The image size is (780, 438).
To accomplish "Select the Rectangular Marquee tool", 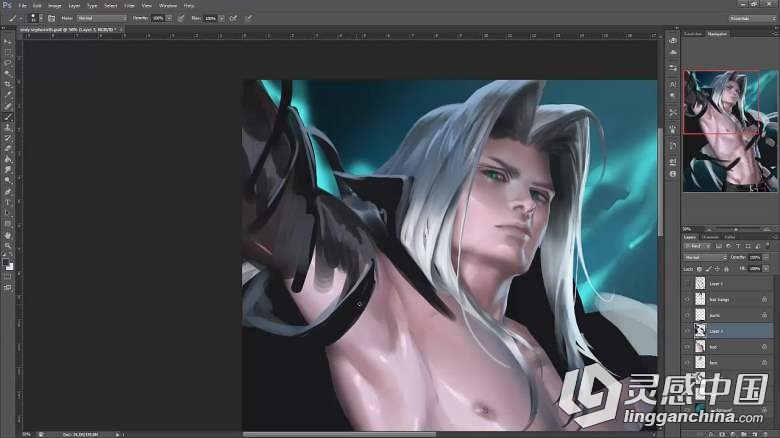I will point(7,52).
